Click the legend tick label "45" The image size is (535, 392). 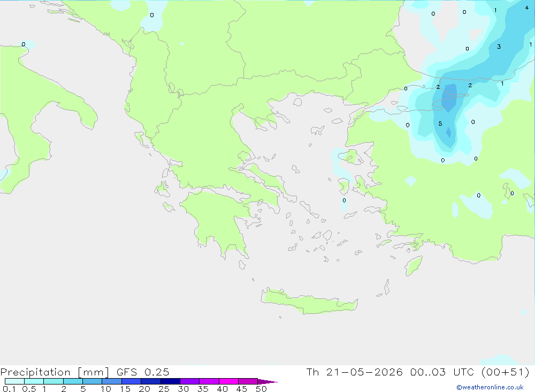pyautogui.click(x=242, y=389)
